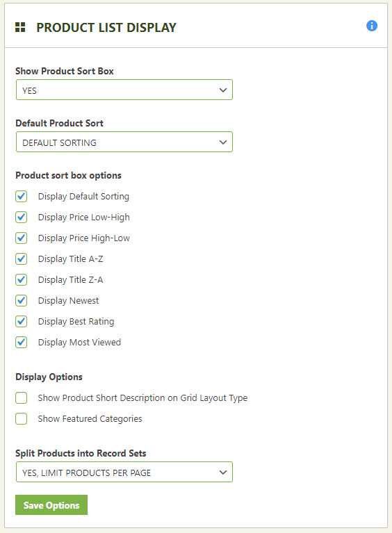Click the Save Options button
Screen dimensions: 392x533
[51, 505]
